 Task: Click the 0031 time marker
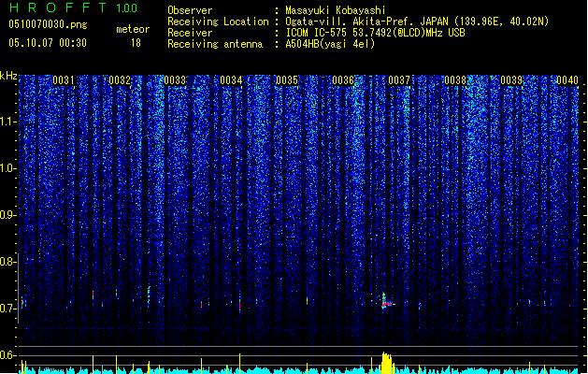[64, 80]
